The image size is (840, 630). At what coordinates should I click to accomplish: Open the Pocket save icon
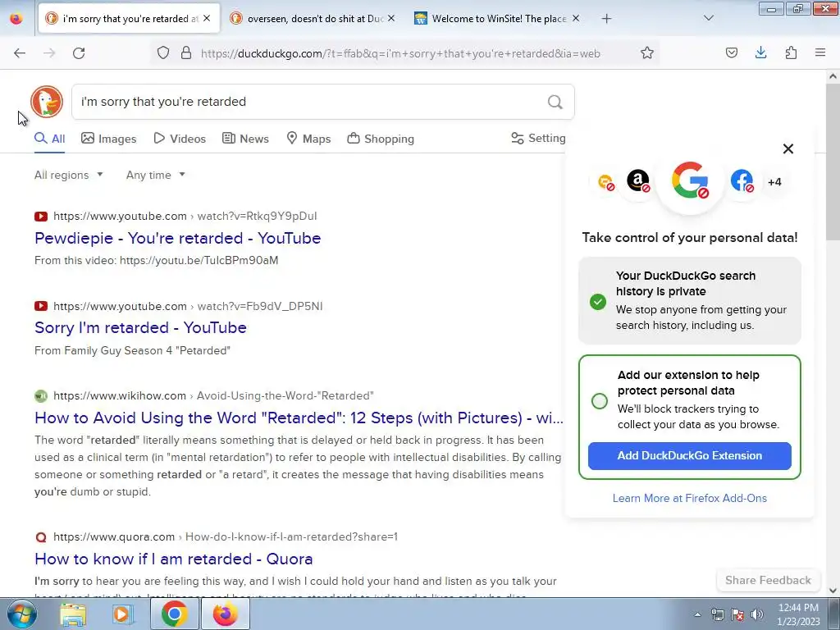click(x=731, y=53)
